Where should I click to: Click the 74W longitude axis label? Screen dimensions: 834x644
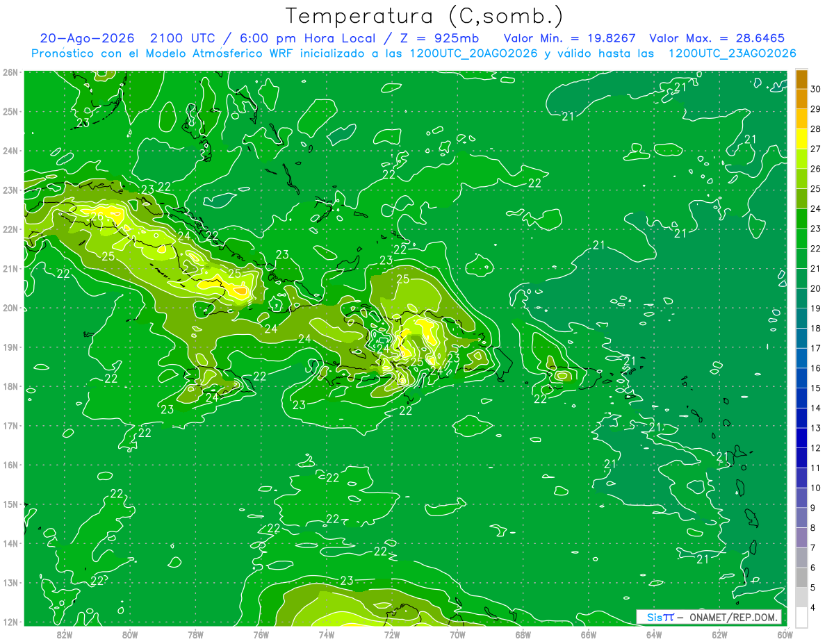(327, 634)
